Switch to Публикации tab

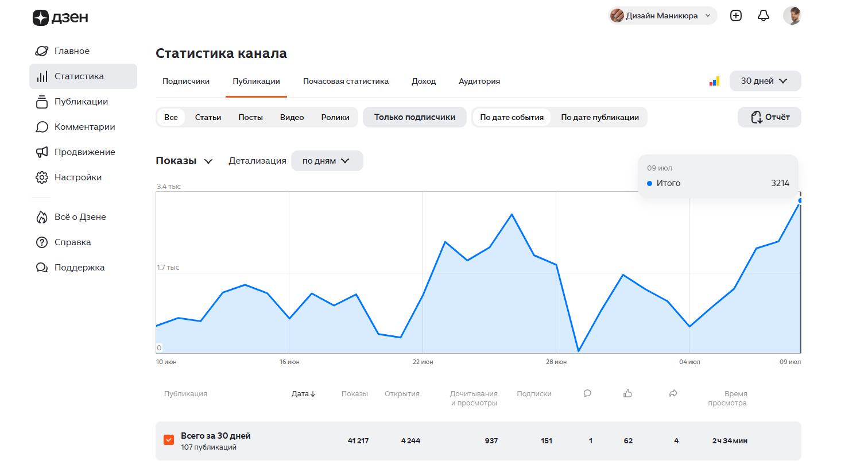pyautogui.click(x=256, y=82)
